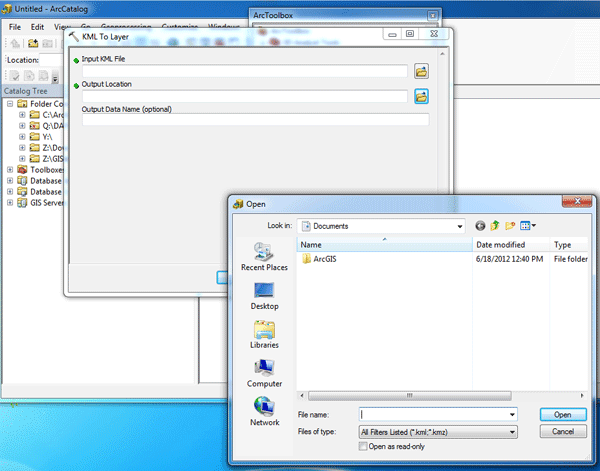
Task: Collapse the Folder Connections tree node
Action: pyautogui.click(x=10, y=103)
